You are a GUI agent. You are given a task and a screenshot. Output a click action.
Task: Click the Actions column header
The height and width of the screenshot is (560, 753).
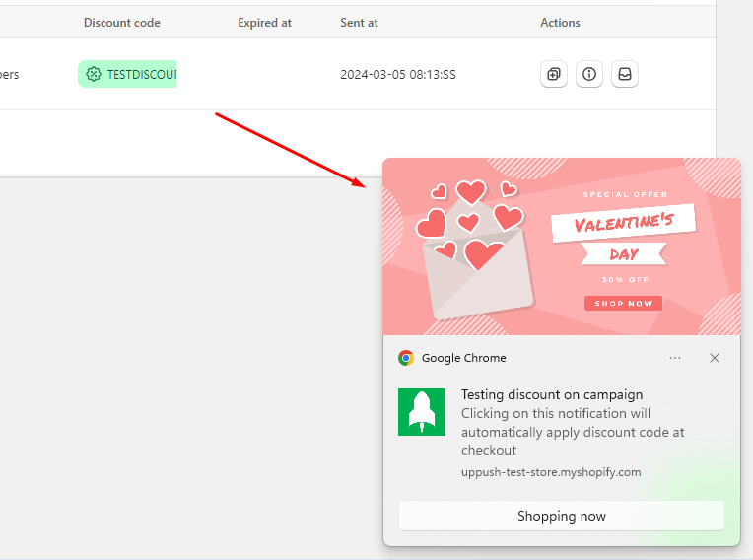[x=560, y=23]
